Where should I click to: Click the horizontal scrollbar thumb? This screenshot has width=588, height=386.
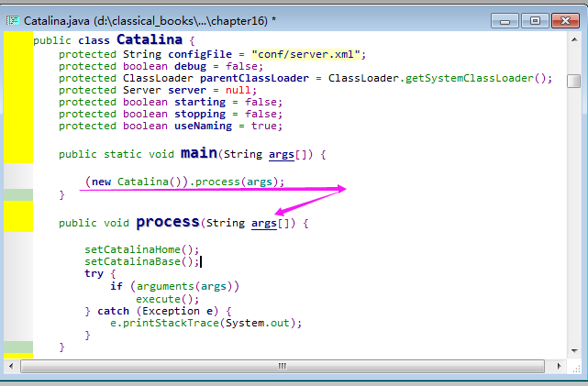[x=283, y=366]
